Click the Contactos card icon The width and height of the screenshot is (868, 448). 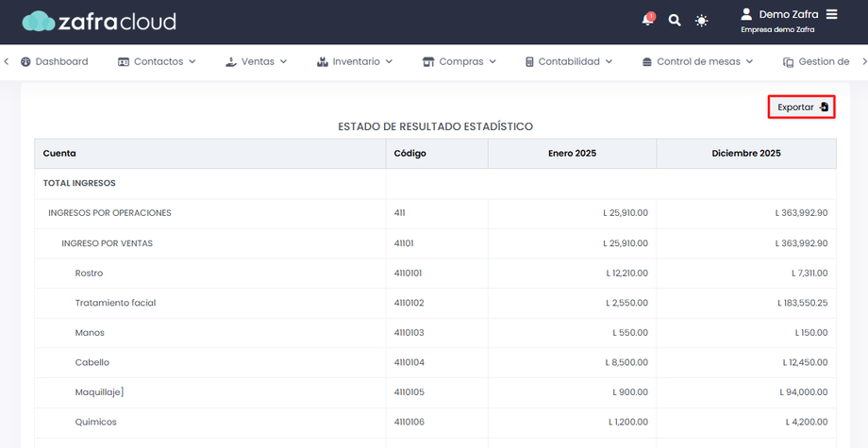click(124, 62)
